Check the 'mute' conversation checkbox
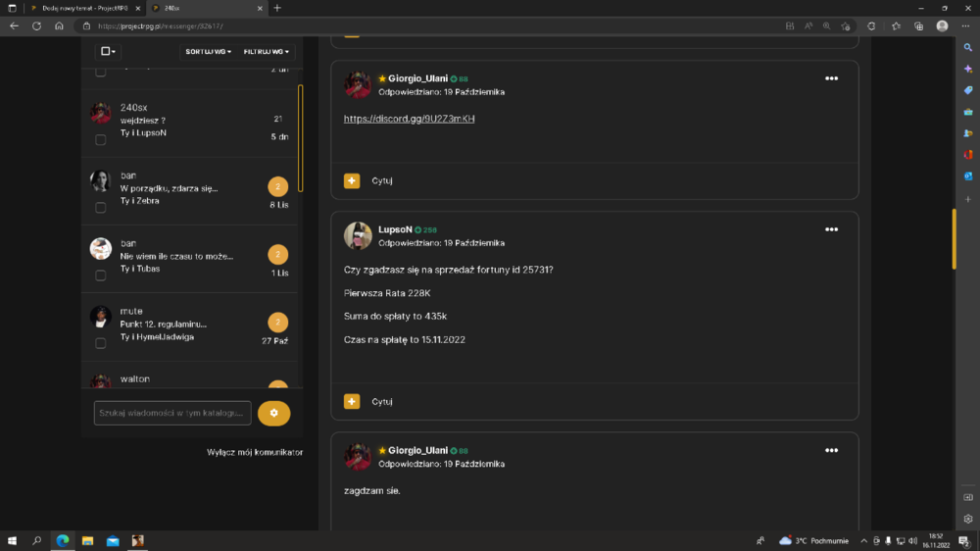Screen dimensions: 980x551 pyautogui.click(x=101, y=343)
